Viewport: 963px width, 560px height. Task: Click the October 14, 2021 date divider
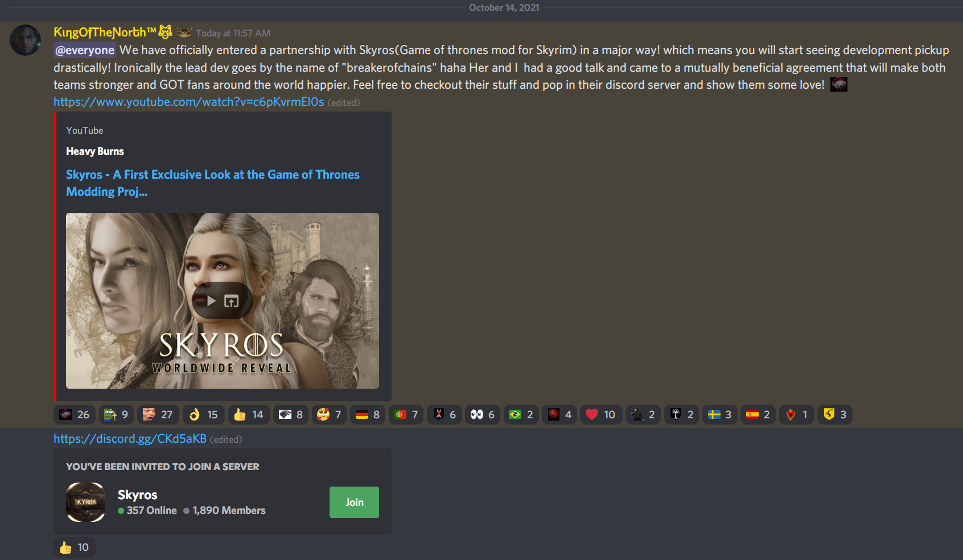coord(504,7)
